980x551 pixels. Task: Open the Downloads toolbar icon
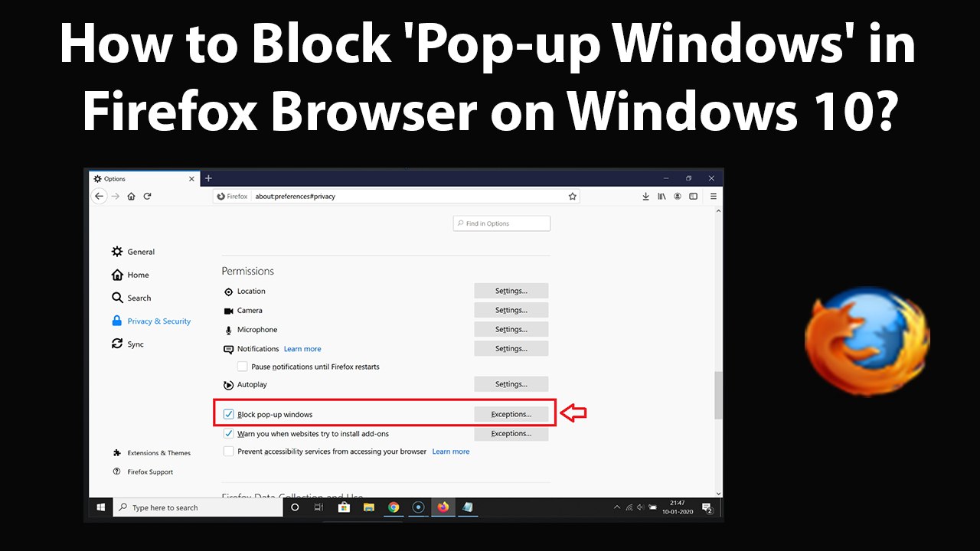[x=645, y=196]
